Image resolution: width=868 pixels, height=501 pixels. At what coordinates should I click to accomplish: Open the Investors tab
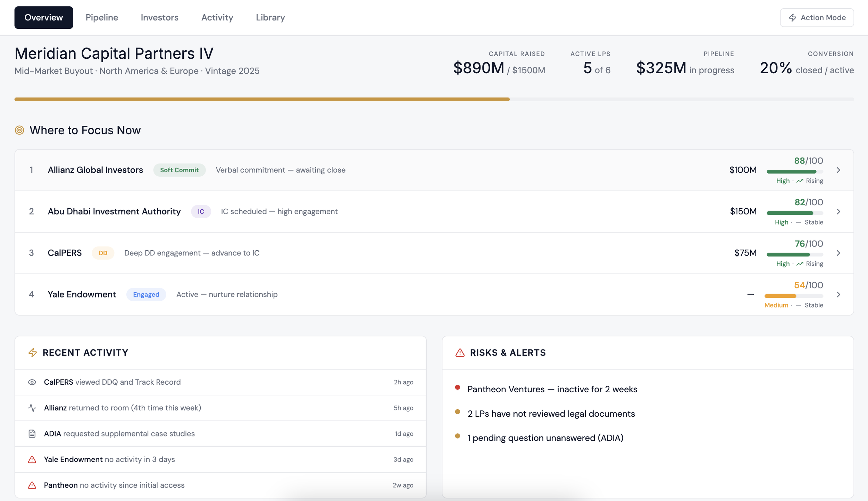coord(159,18)
